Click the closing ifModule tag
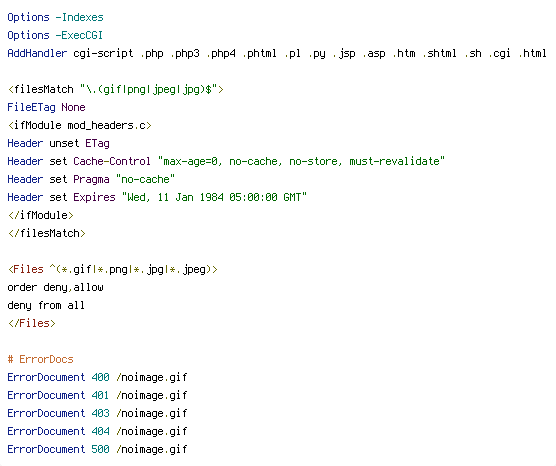 (40, 215)
